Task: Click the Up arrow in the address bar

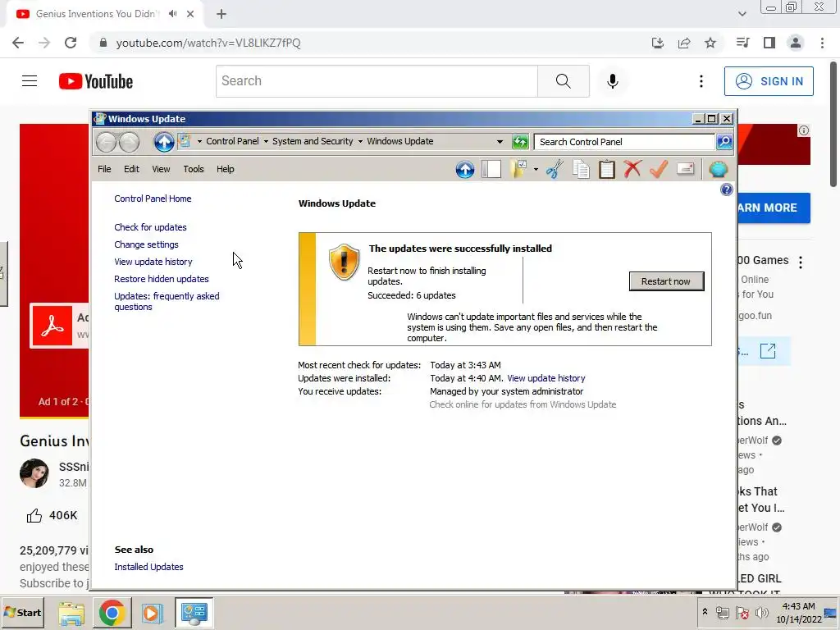Action: (164, 141)
